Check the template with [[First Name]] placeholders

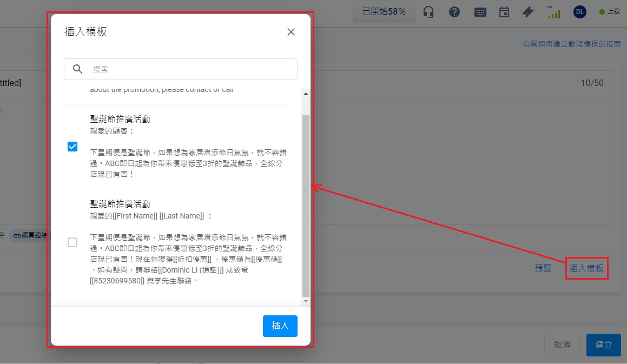(x=72, y=242)
